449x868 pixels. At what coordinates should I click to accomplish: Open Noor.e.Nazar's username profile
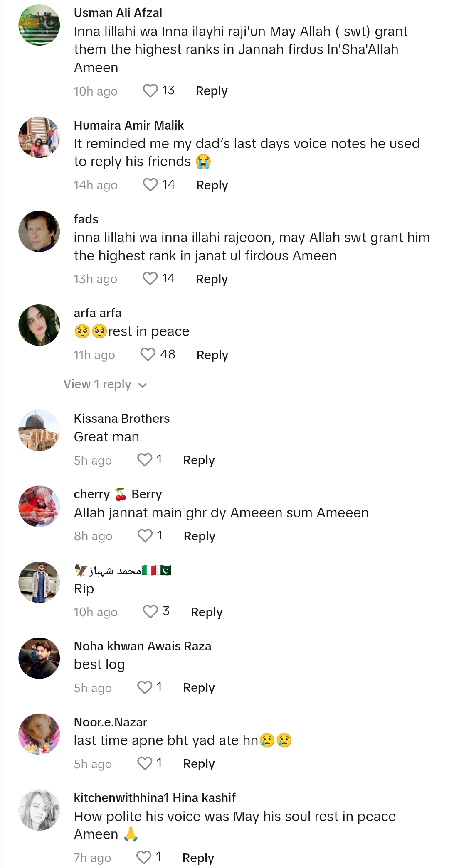(110, 722)
